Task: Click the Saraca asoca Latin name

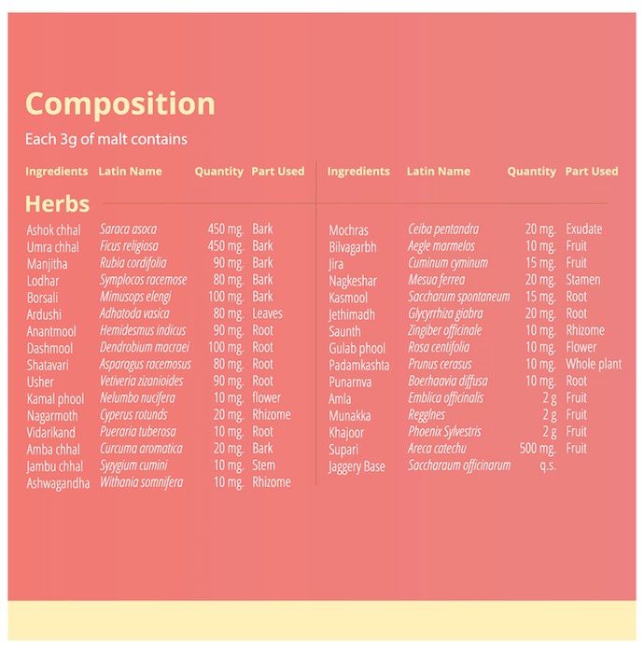Action: point(128,229)
